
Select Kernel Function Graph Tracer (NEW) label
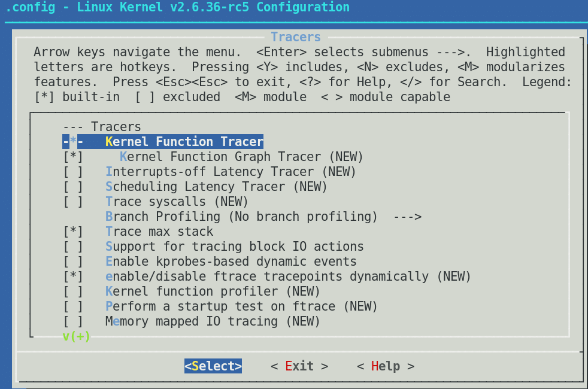tap(241, 157)
